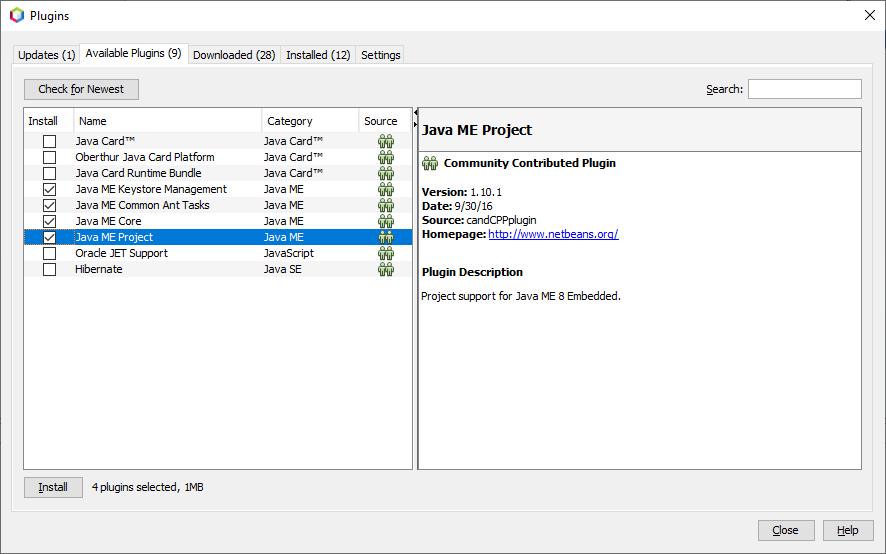Open Help from the bottom button
Screen dimensions: 886x554
848,530
